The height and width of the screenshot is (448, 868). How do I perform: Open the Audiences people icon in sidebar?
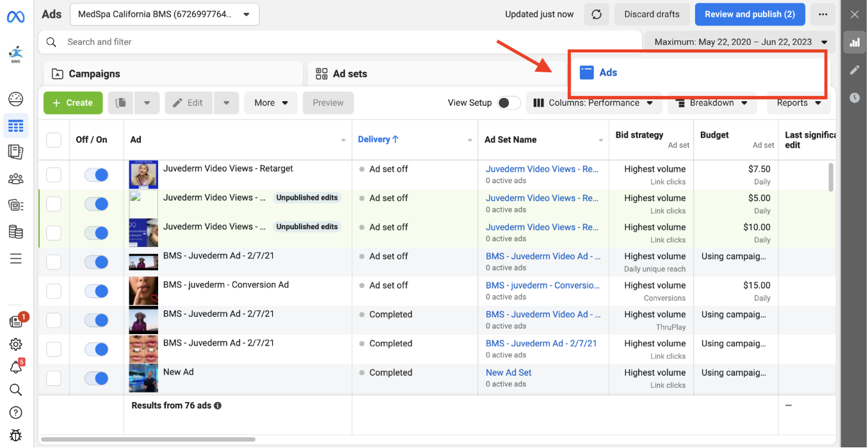point(16,179)
